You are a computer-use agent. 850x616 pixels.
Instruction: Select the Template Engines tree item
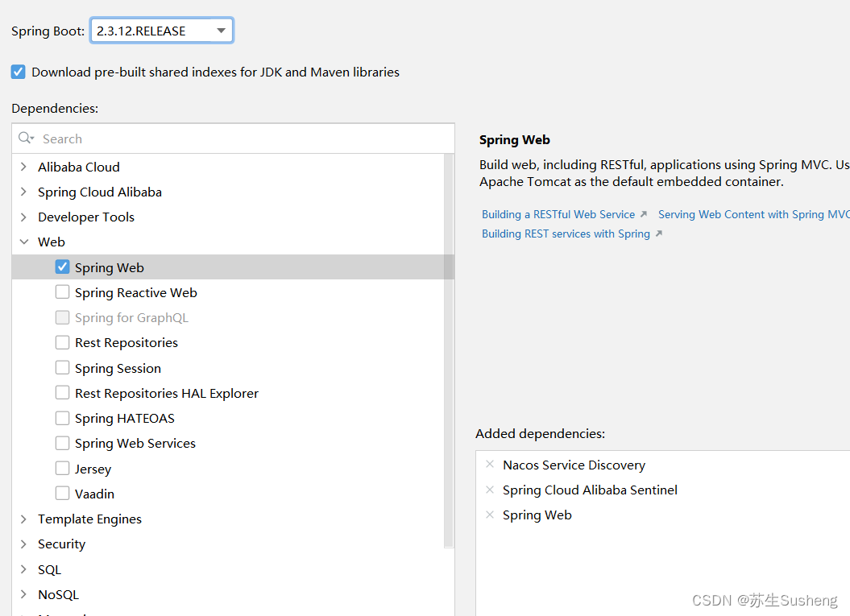pos(89,519)
